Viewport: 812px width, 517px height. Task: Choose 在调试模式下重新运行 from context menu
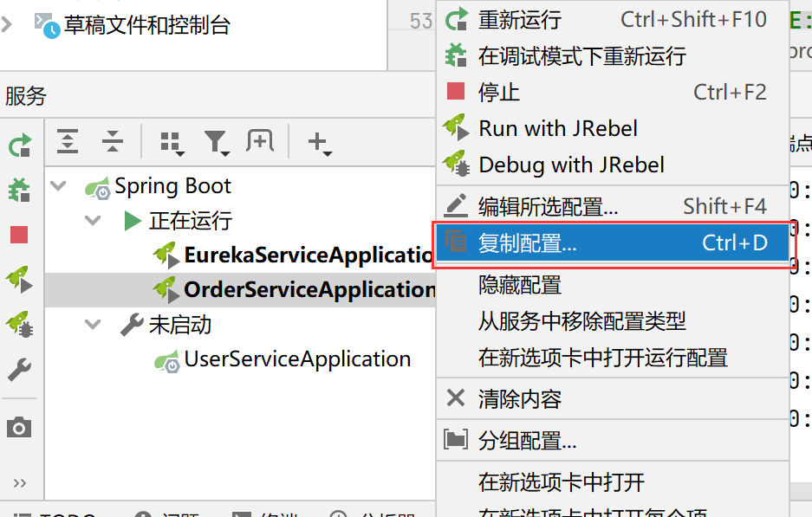[x=613, y=56]
